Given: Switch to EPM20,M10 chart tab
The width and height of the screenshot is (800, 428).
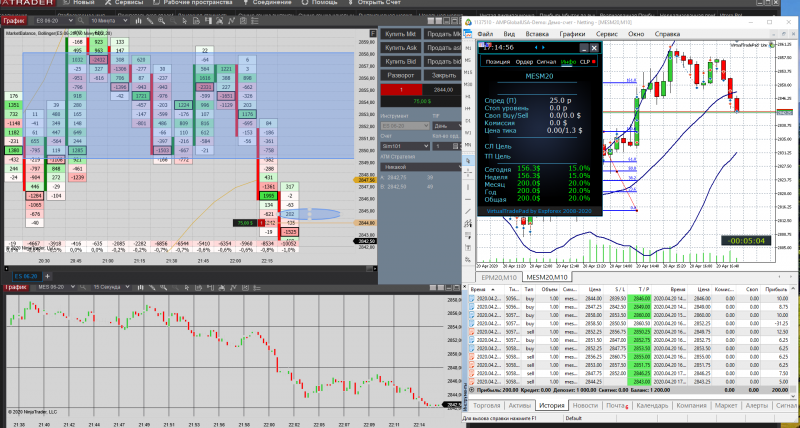Looking at the screenshot, I should [499, 277].
